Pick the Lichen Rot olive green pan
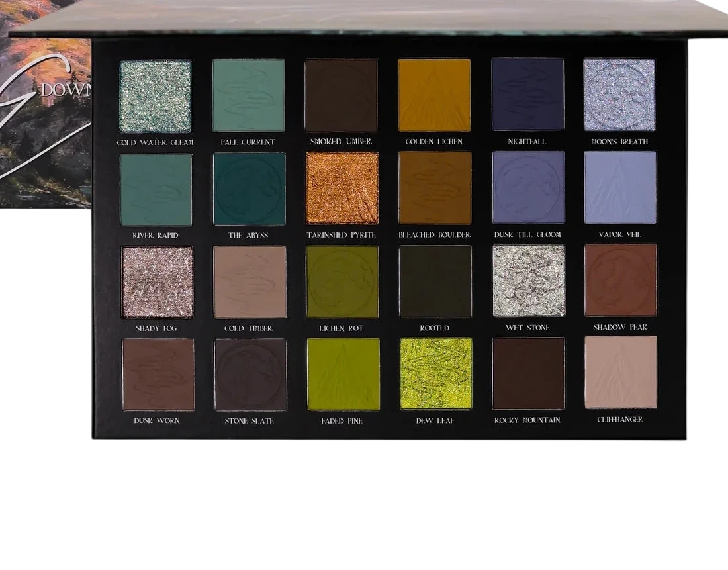 point(342,282)
